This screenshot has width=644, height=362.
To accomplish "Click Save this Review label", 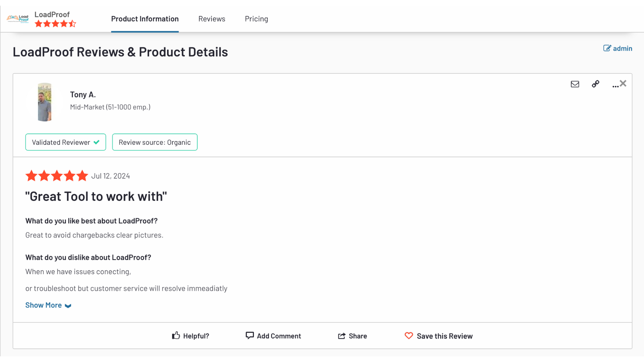I will pos(445,336).
